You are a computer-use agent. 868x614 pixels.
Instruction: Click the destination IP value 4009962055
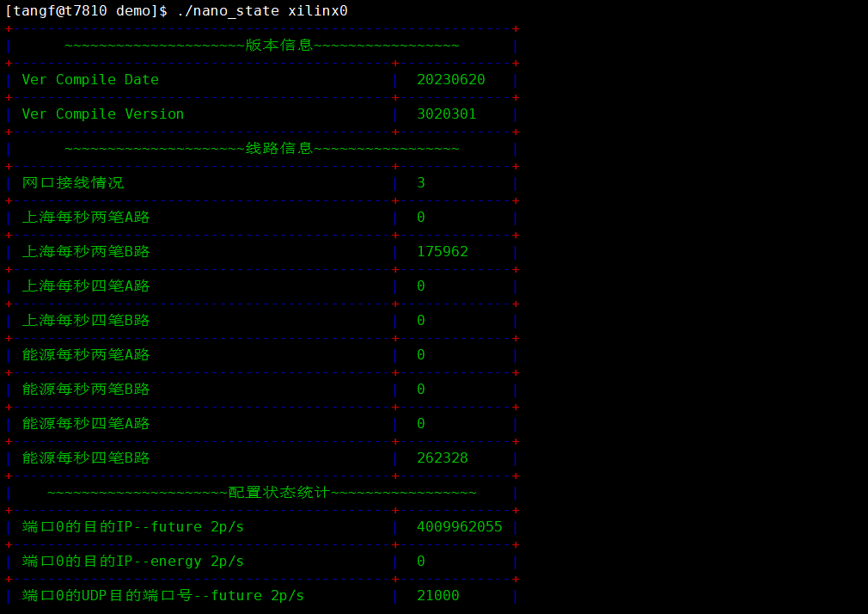coord(459,527)
